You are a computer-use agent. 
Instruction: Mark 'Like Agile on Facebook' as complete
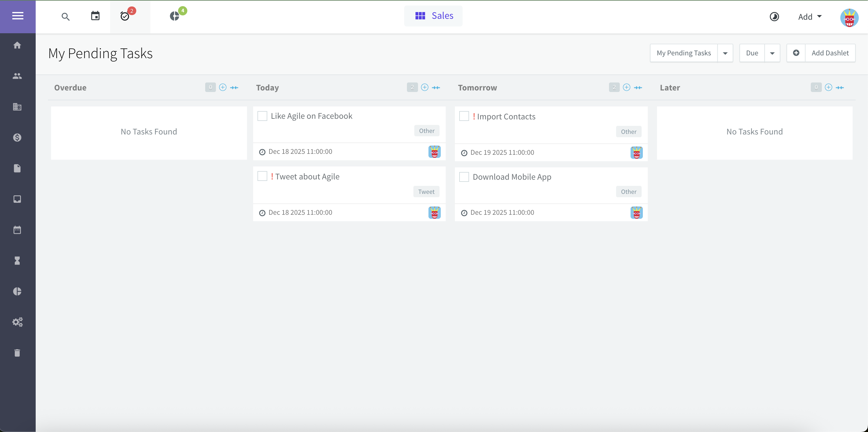tap(262, 116)
